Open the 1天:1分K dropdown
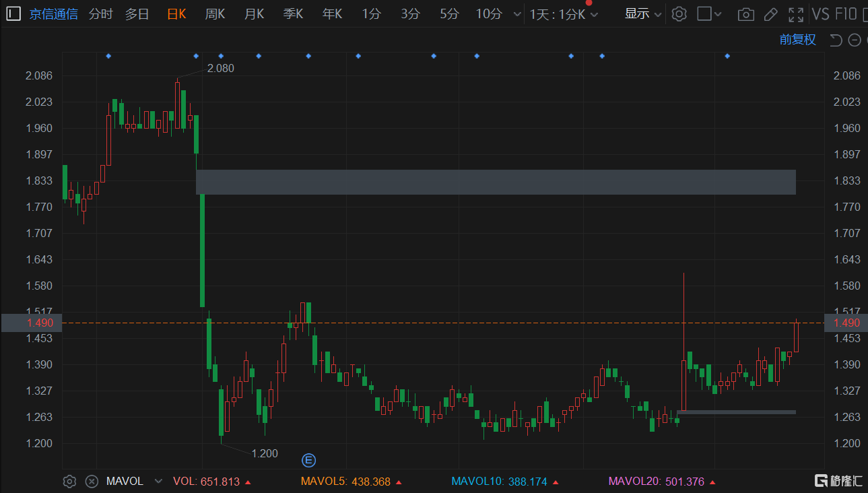The width and height of the screenshot is (868, 493). coord(564,13)
